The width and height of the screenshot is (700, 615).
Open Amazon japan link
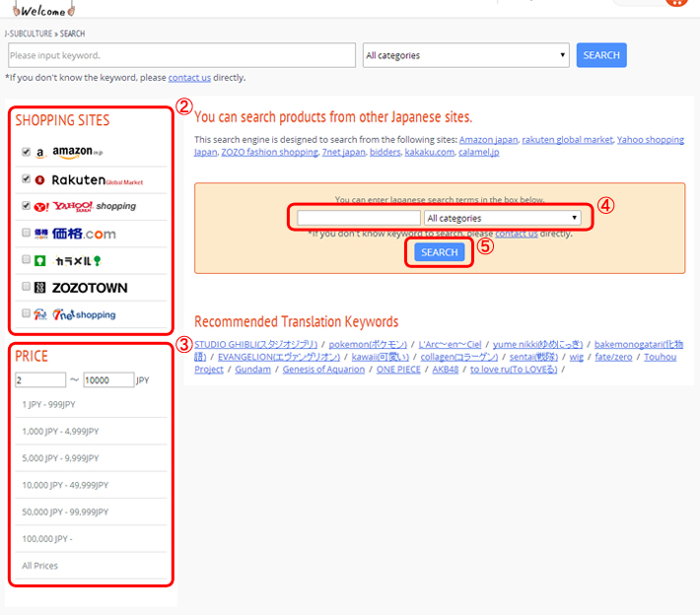click(x=488, y=140)
